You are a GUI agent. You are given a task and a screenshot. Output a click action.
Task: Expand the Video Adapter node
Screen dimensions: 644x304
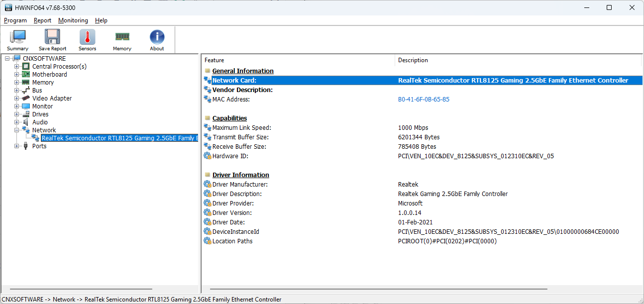coord(17,99)
